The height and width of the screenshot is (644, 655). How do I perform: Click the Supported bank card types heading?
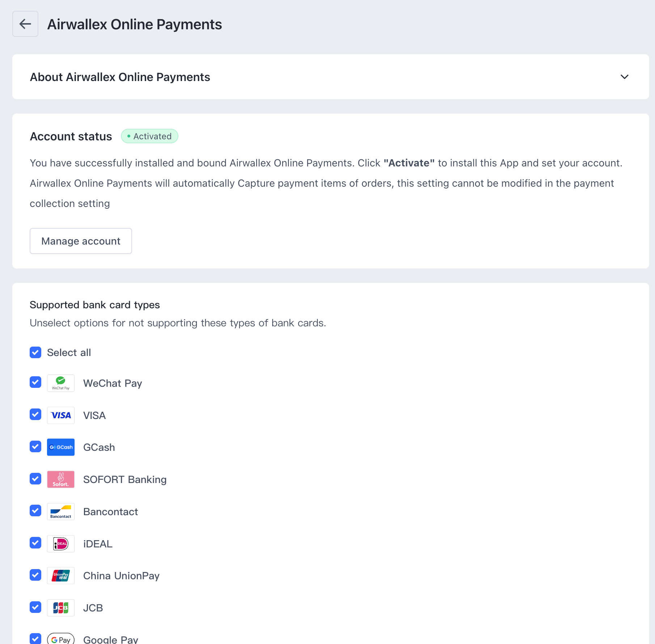pyautogui.click(x=94, y=304)
